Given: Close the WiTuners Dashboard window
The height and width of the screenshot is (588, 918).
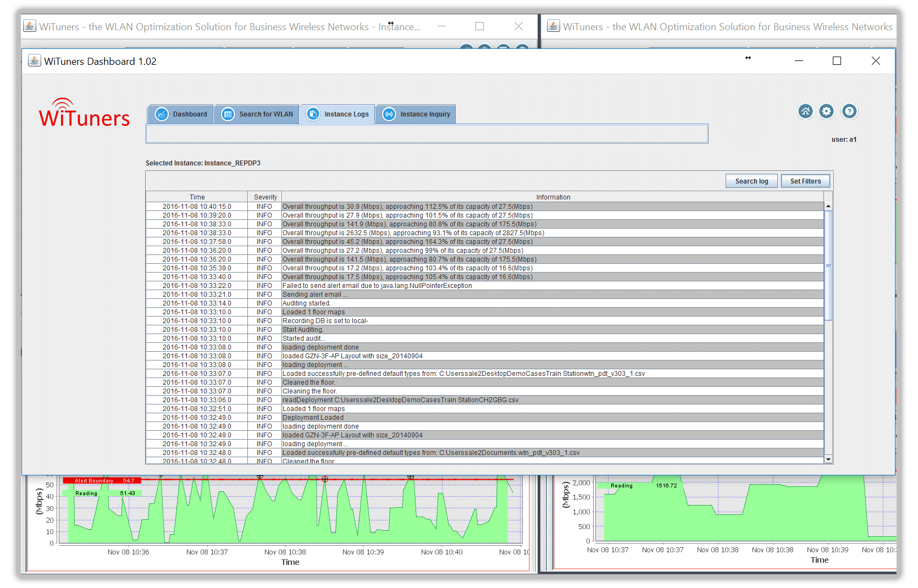Looking at the screenshot, I should tap(876, 61).
